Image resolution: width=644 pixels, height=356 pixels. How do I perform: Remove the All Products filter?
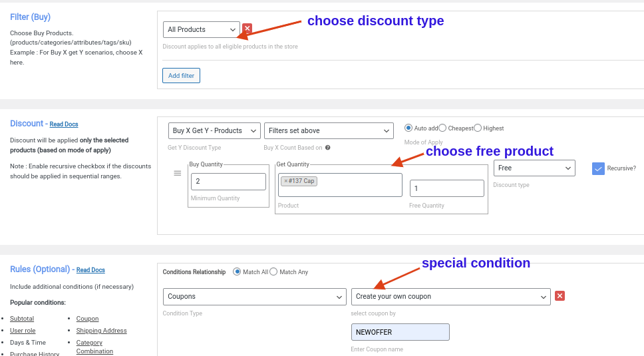pos(247,29)
